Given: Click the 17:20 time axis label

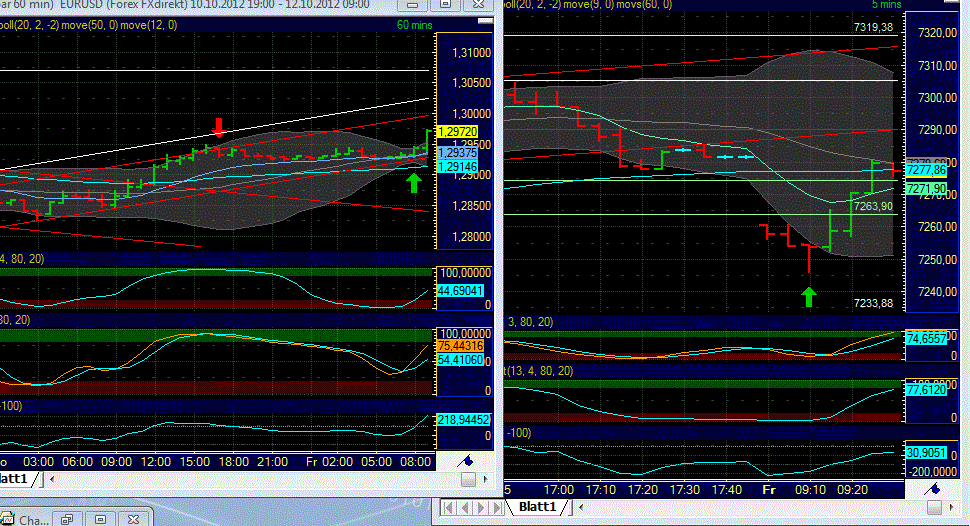Looking at the screenshot, I should [x=643, y=489].
